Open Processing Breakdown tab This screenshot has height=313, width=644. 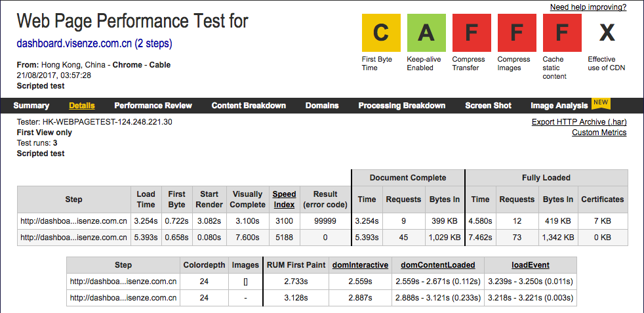click(x=401, y=106)
